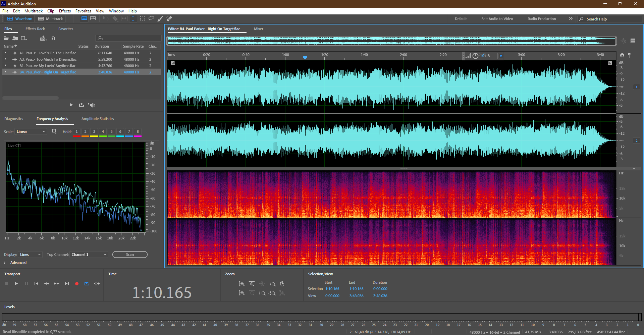Expand the A3 Too Much To Dream file

click(x=5, y=59)
